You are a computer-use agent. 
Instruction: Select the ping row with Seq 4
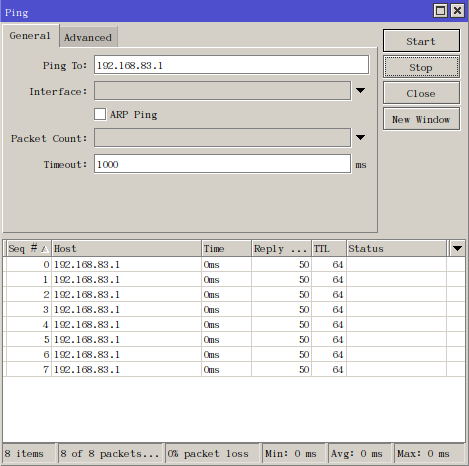click(x=234, y=324)
